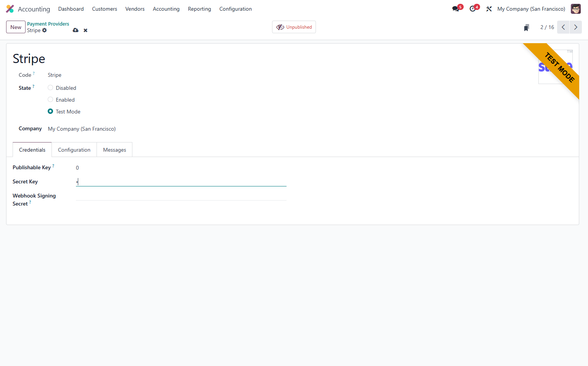The image size is (588, 366).
Task: Click the Webhook Signing Secret help question mark
Action: pos(30,202)
